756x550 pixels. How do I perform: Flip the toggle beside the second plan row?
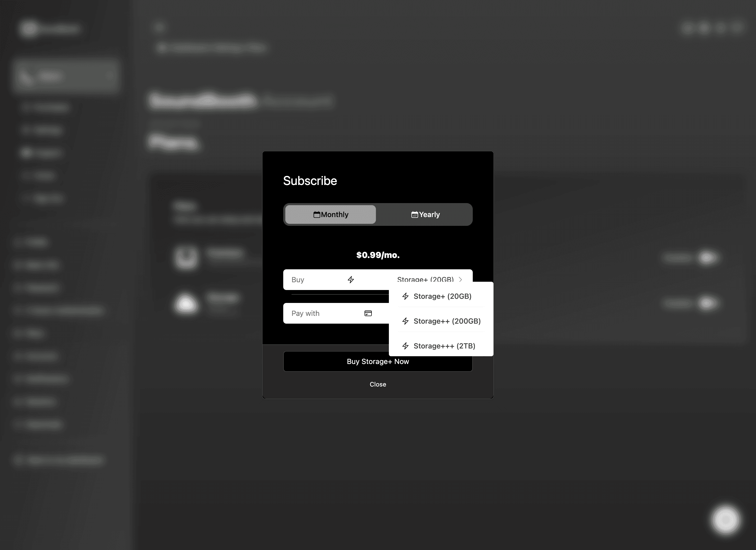pyautogui.click(x=707, y=303)
